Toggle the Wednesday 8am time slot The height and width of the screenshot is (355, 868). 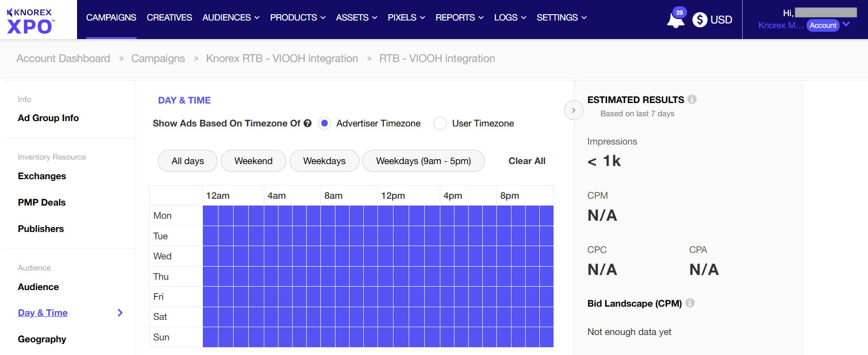[328, 256]
